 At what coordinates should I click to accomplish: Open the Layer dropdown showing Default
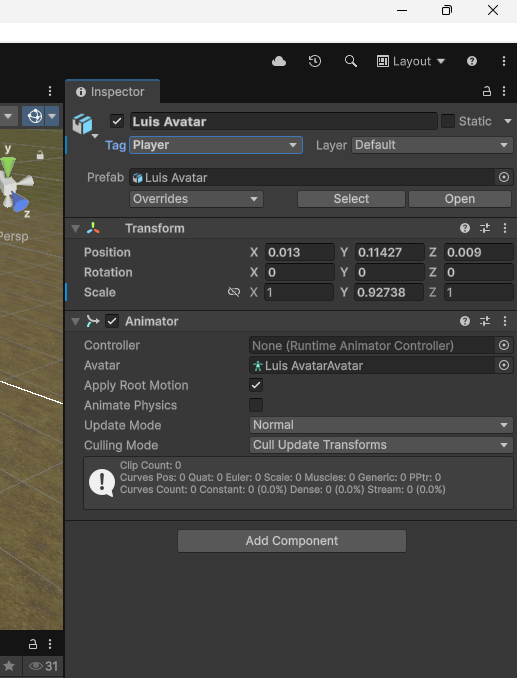[x=432, y=145]
